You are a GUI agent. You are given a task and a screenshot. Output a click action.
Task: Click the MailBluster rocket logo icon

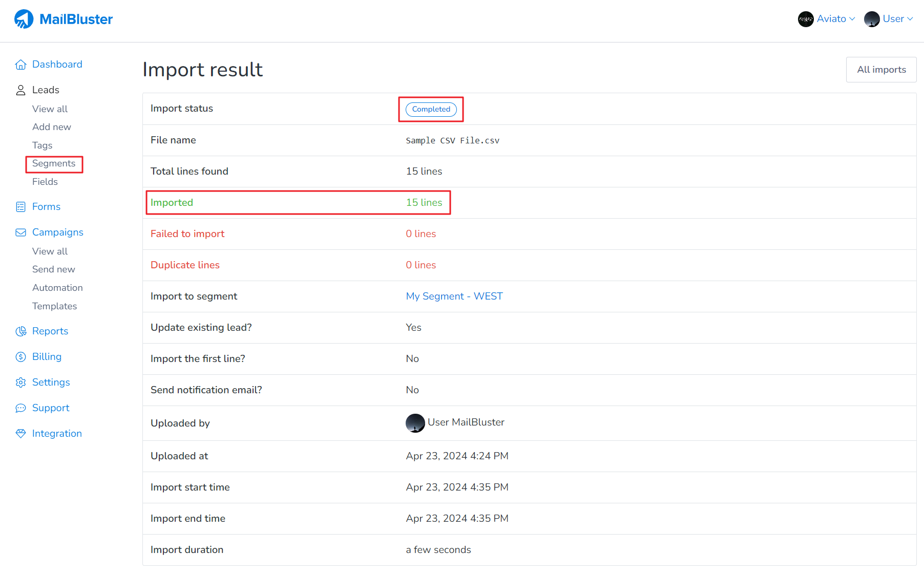coord(24,19)
